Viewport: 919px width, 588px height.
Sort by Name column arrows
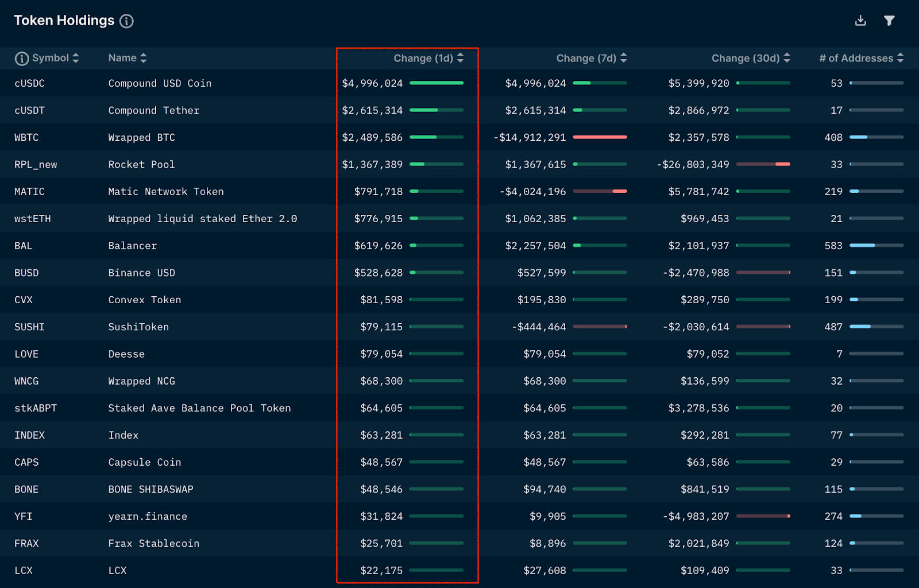point(144,58)
